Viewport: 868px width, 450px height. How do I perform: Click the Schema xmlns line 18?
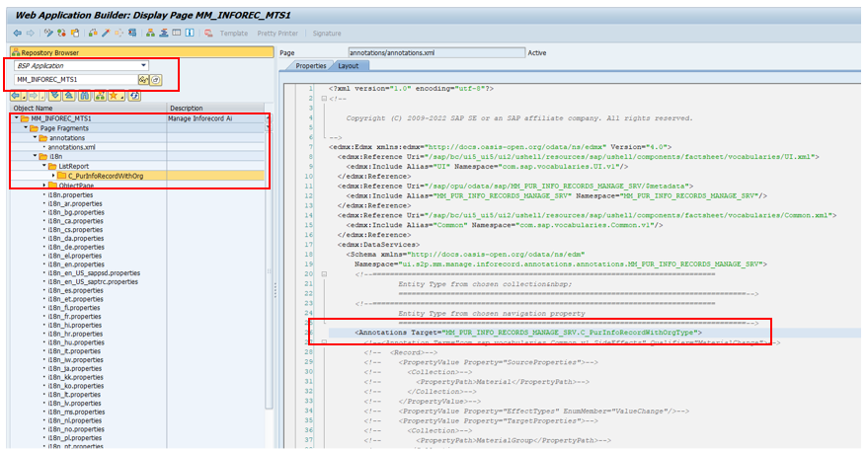pos(465,255)
